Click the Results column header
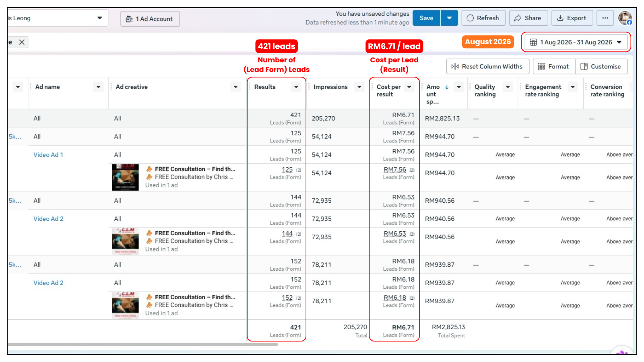The image size is (644, 362). click(x=265, y=87)
